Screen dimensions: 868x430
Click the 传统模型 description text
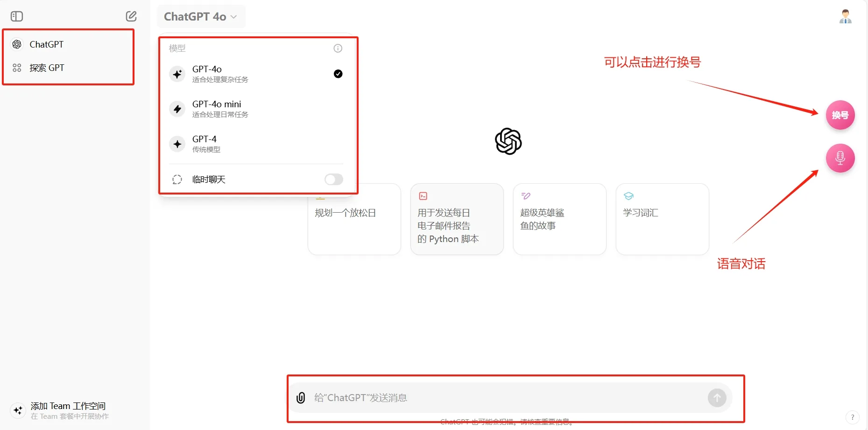pos(206,150)
